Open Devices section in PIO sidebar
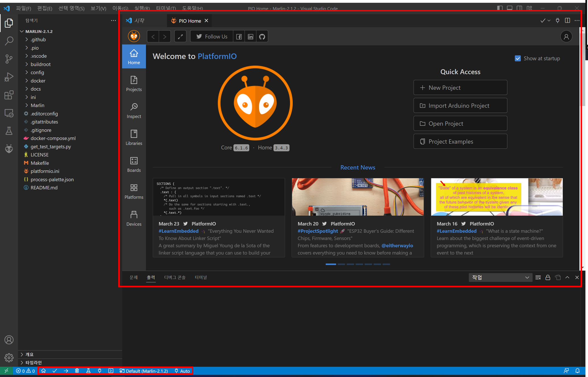 [x=134, y=218]
